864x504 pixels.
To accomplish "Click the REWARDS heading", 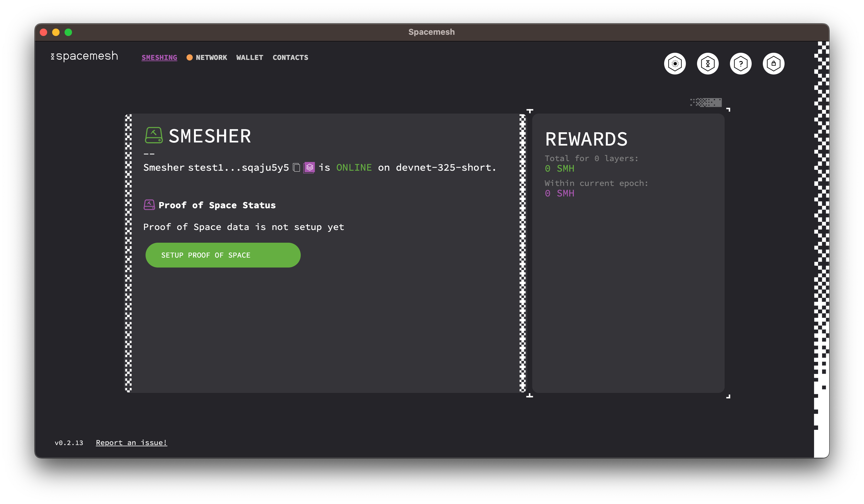I will pyautogui.click(x=586, y=139).
